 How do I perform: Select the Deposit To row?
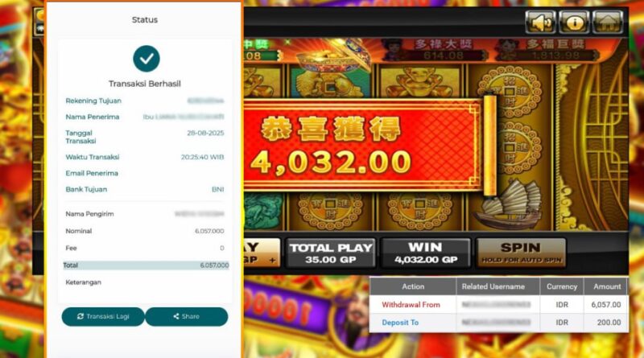498,323
